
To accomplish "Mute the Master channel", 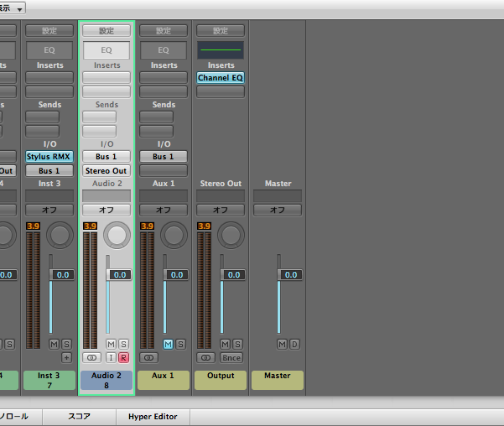I will (282, 345).
